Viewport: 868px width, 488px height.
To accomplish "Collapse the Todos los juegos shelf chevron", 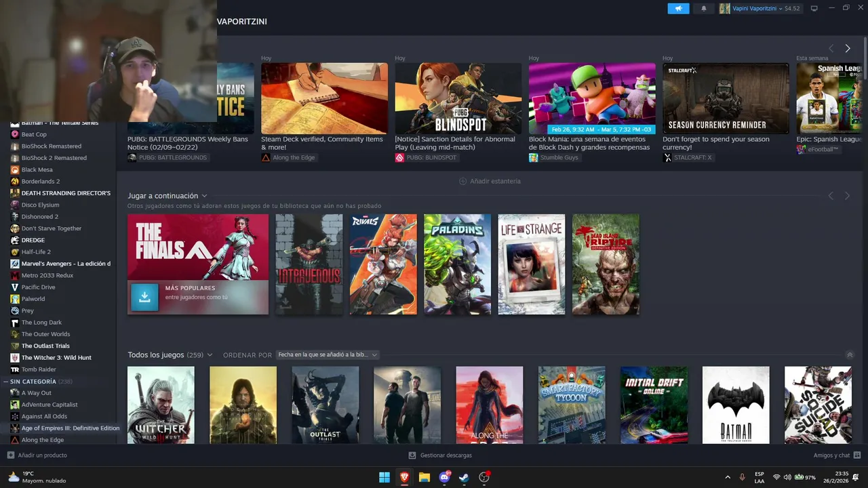I will tap(850, 355).
